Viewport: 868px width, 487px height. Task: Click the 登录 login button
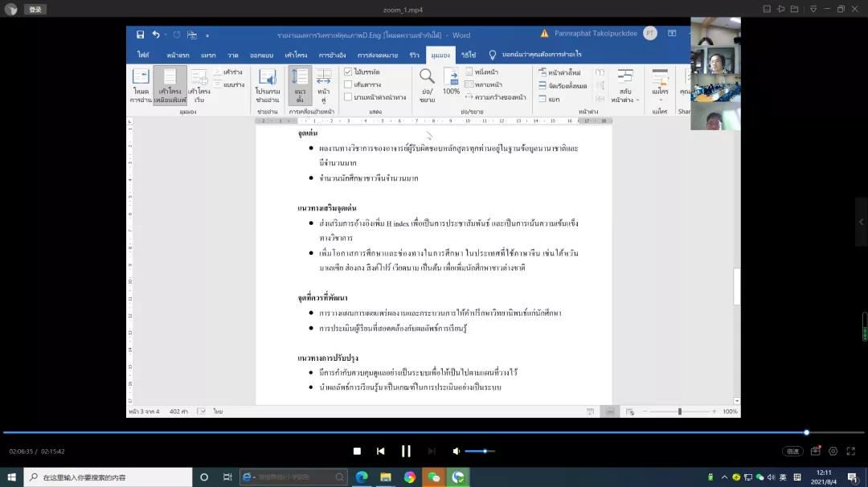tap(35, 10)
